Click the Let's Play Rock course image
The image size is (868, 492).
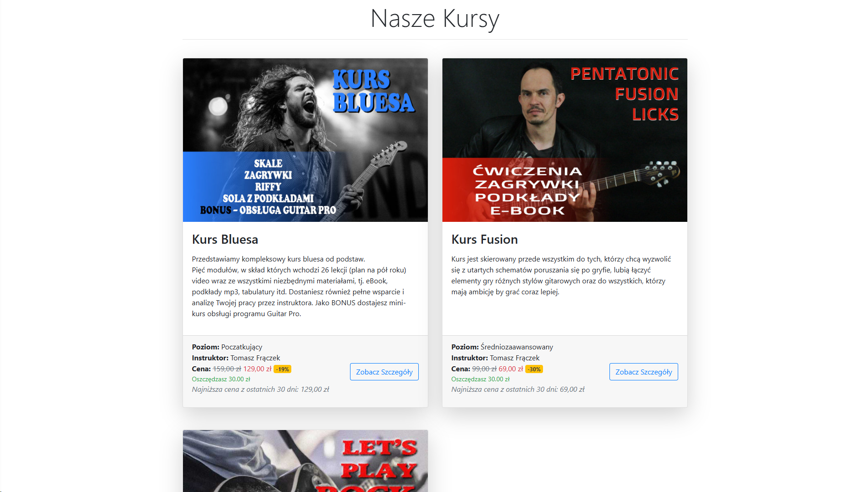(x=305, y=461)
